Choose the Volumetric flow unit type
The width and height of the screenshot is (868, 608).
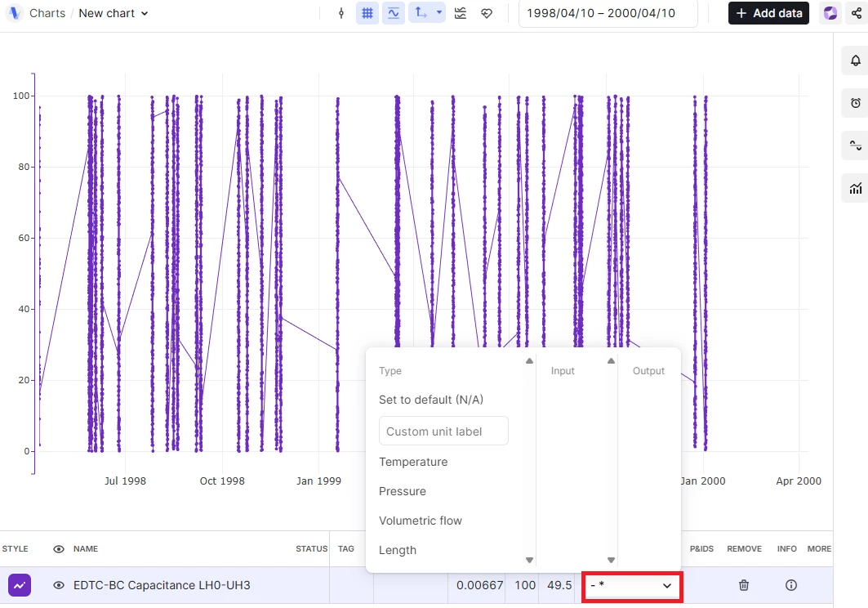pos(421,521)
